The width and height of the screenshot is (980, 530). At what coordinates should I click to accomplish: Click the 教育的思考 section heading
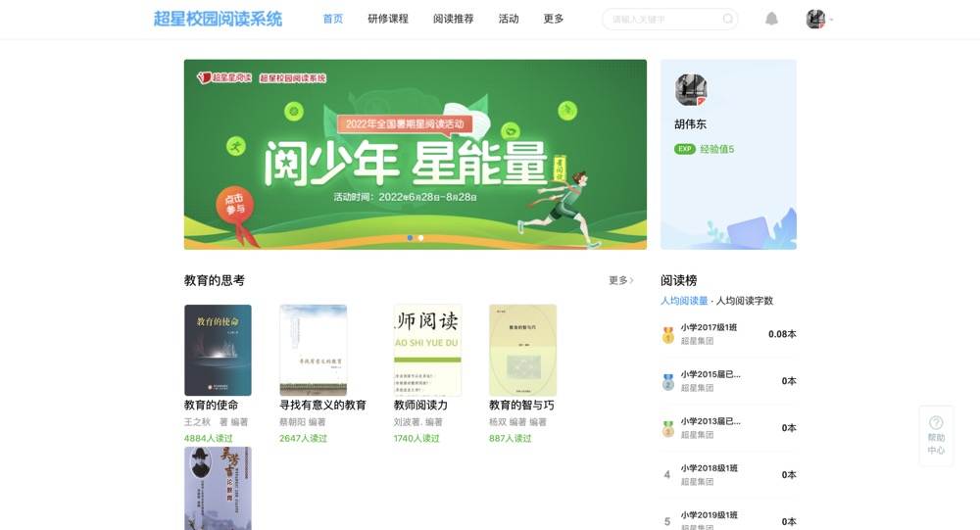pyautogui.click(x=215, y=280)
